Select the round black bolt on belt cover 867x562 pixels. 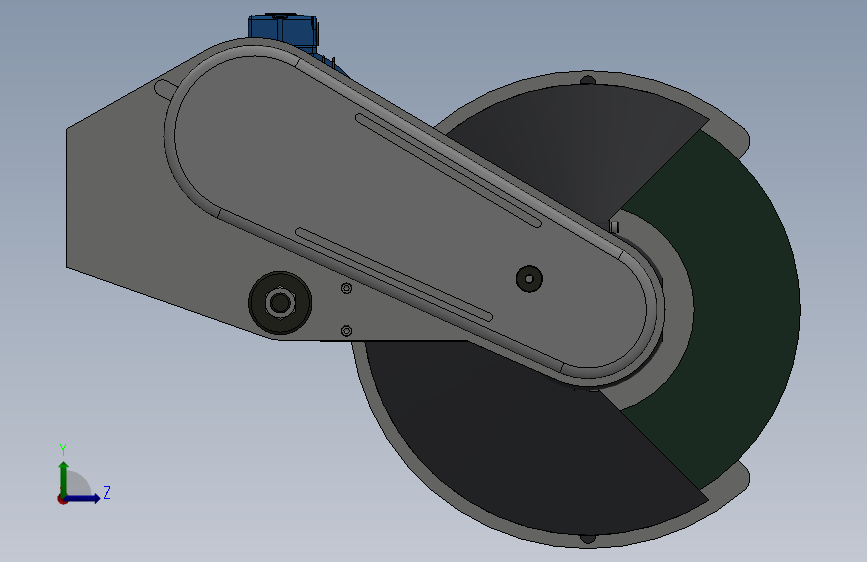[529, 279]
